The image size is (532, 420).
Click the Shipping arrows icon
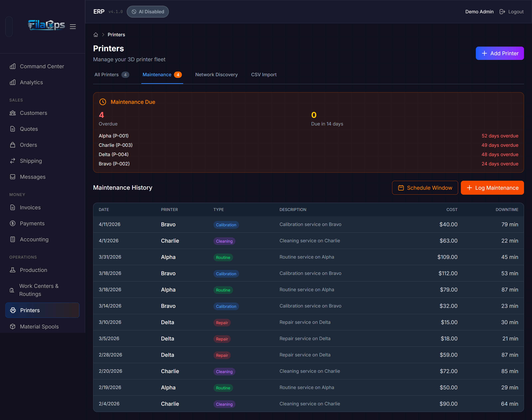12,161
